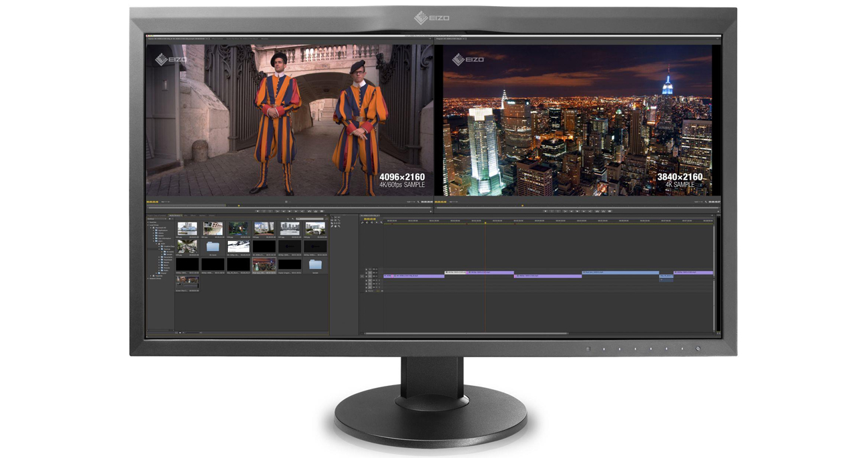The image size is (868, 458).
Task: Expand Local Drives in Media Browser tree
Action: click(148, 225)
